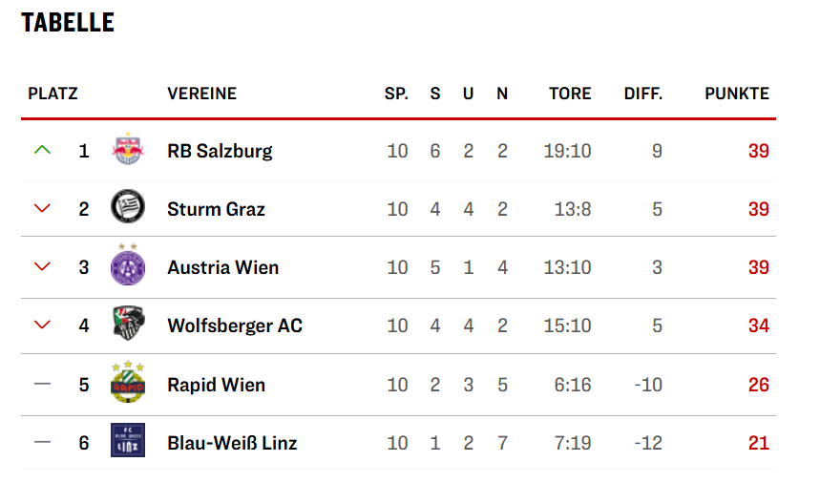820x504 pixels.
Task: Click the PUNKTE column header
Action: pyautogui.click(x=736, y=94)
